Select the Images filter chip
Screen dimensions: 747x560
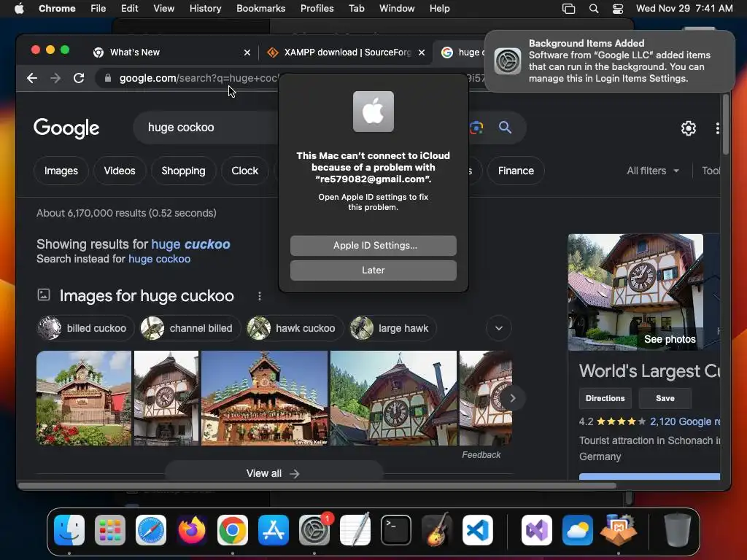click(61, 171)
